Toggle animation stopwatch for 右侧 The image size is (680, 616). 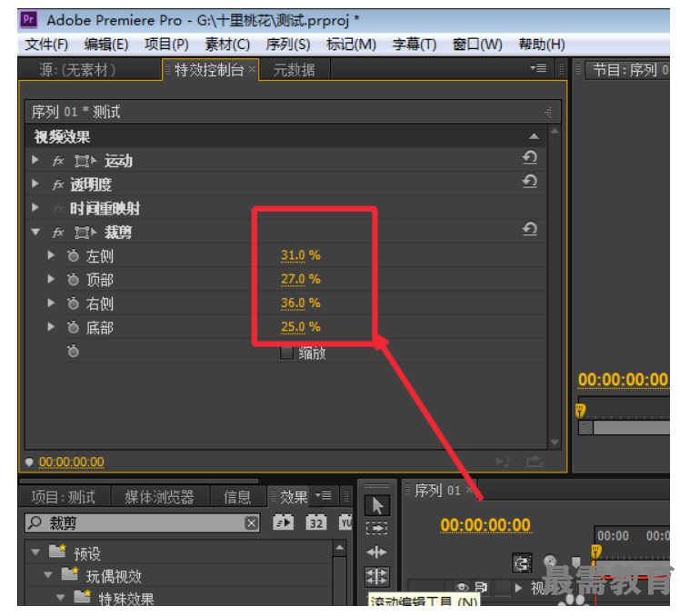(74, 303)
